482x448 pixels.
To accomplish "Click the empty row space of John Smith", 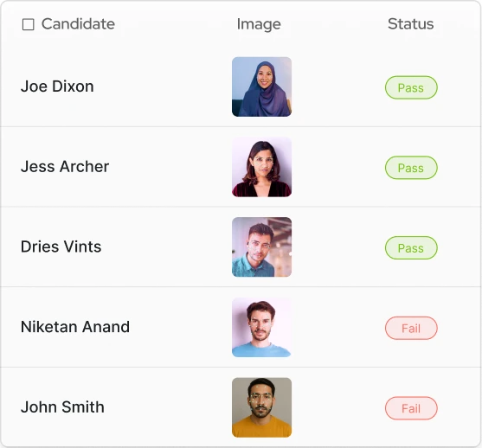I will click(168, 407).
